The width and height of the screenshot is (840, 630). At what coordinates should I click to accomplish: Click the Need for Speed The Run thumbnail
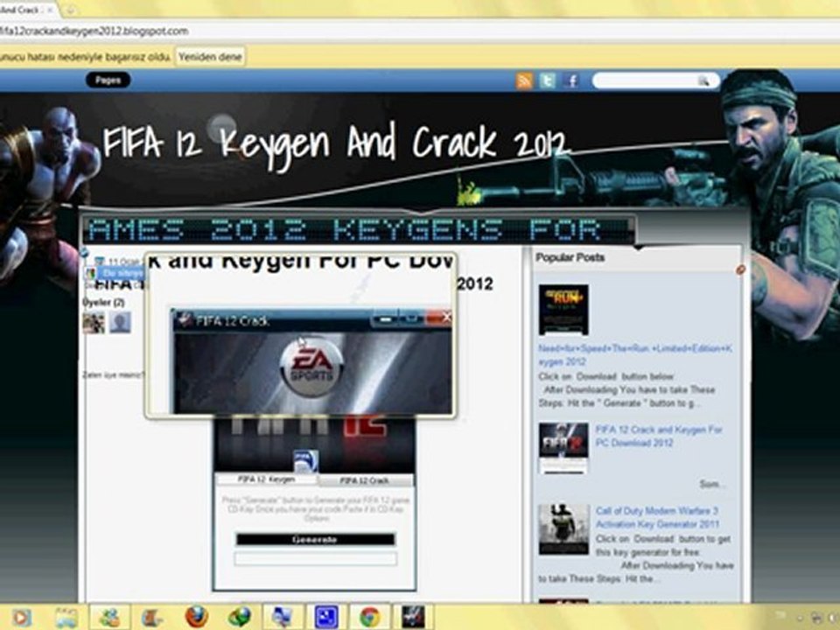pos(563,310)
